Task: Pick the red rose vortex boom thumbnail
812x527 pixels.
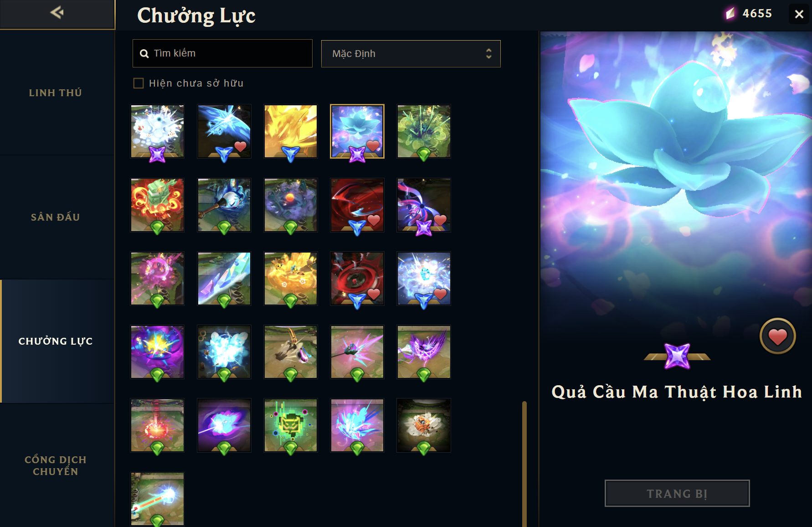Action: 357,279
